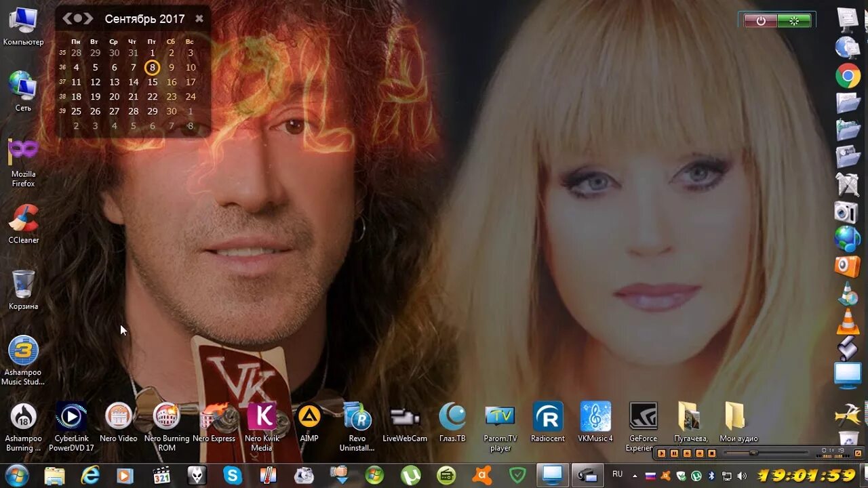The width and height of the screenshot is (868, 488).
Task: Open Media Player Classic 321 from taskbar
Action: (x=161, y=476)
